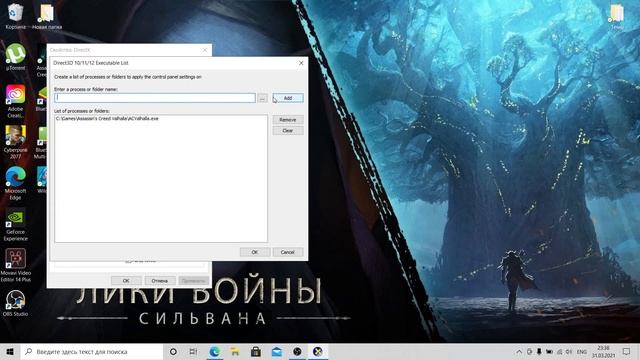Select the OBS Studio desktop icon

[16, 303]
